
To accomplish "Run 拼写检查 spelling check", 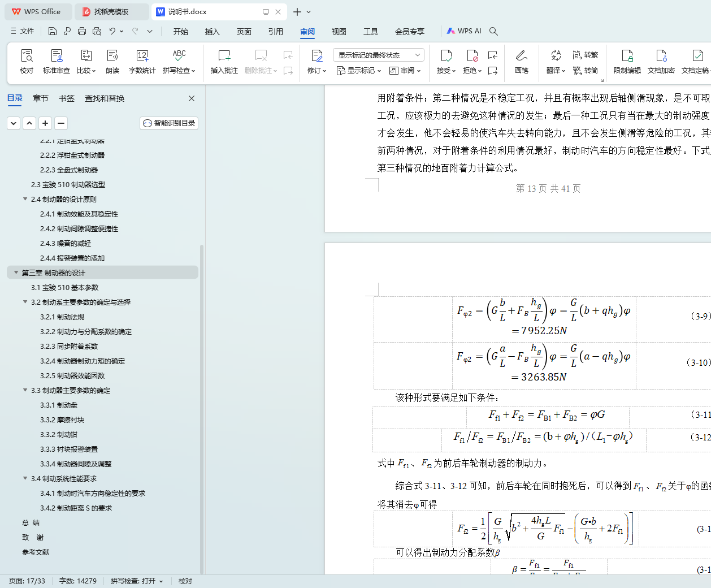I will (x=179, y=62).
